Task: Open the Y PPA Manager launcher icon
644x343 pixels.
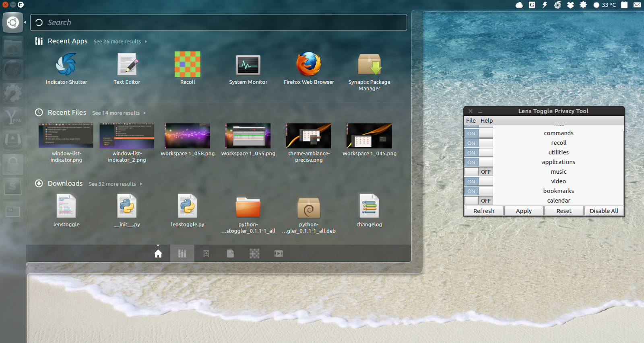Action: point(13,117)
